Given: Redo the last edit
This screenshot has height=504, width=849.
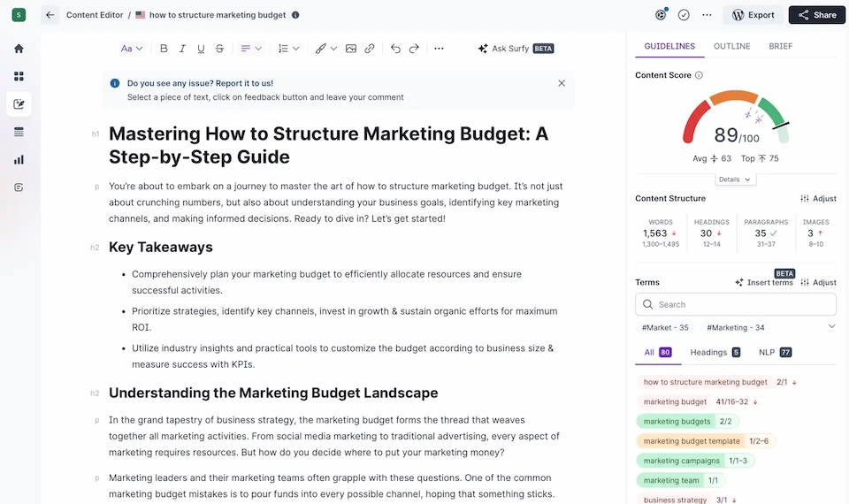Looking at the screenshot, I should 414,49.
